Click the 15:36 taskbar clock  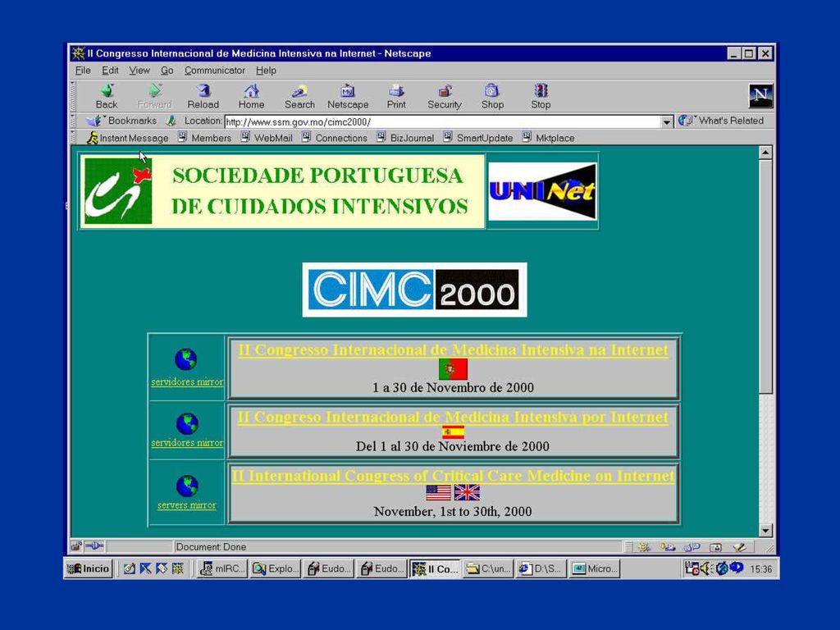coord(761,569)
